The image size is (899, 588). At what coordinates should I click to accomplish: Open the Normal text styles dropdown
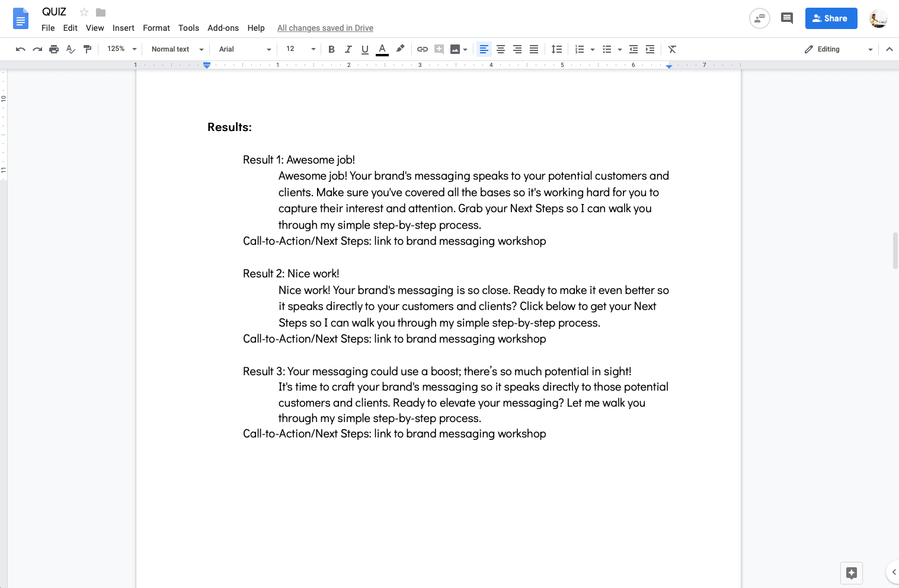click(177, 49)
